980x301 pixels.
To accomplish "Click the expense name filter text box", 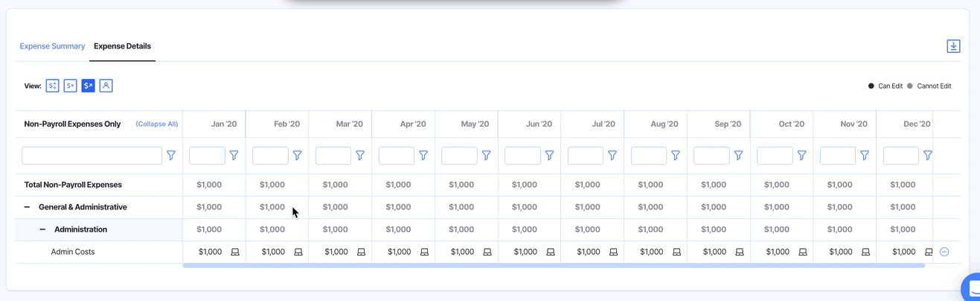I will point(92,156).
